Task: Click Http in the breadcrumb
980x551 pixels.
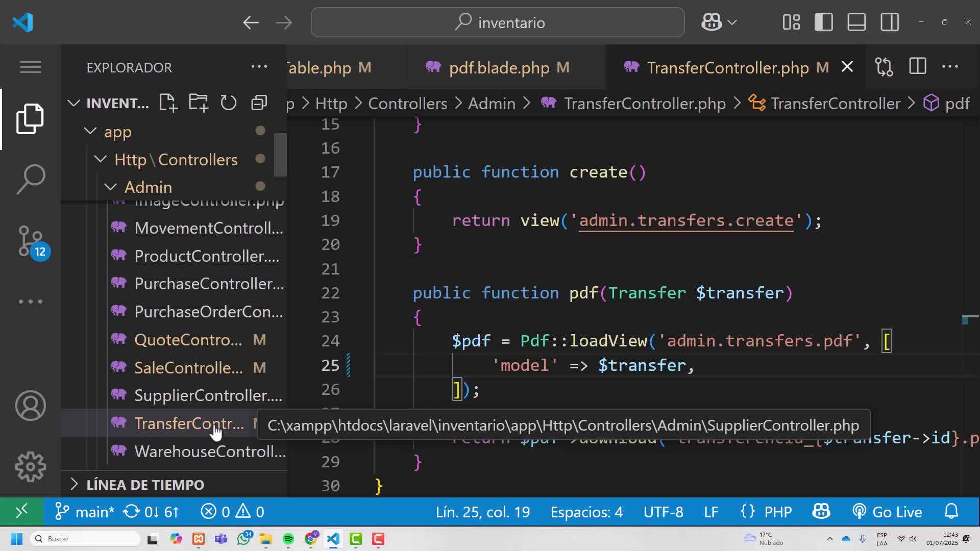Action: coord(331,104)
